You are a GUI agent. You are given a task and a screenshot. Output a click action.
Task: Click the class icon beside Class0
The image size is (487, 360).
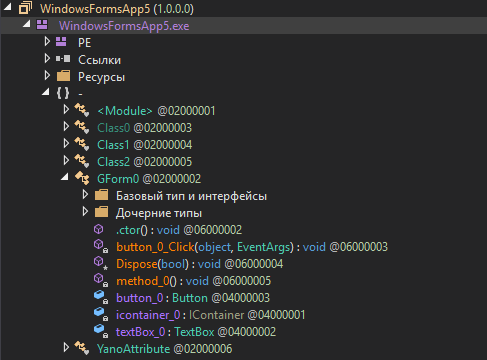tap(82, 127)
